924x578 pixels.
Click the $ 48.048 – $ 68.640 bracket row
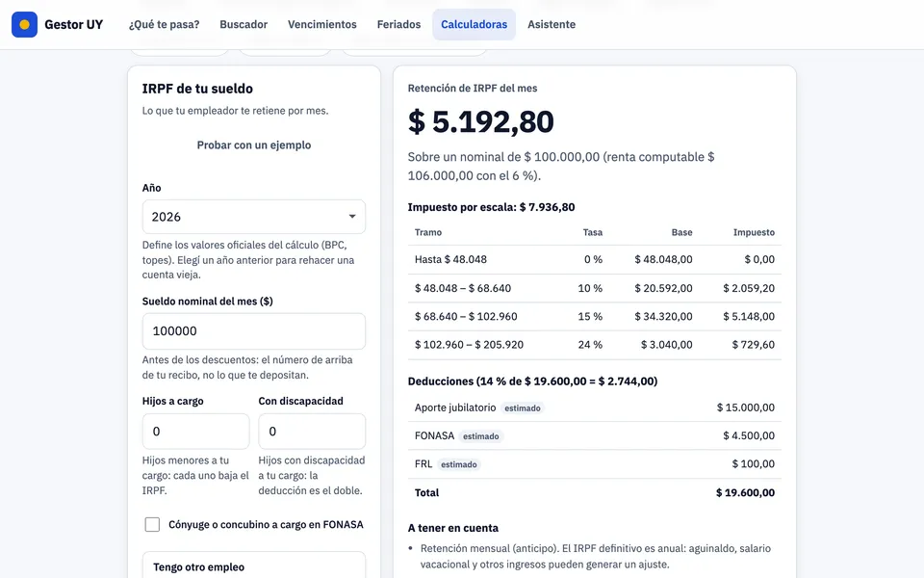click(595, 288)
